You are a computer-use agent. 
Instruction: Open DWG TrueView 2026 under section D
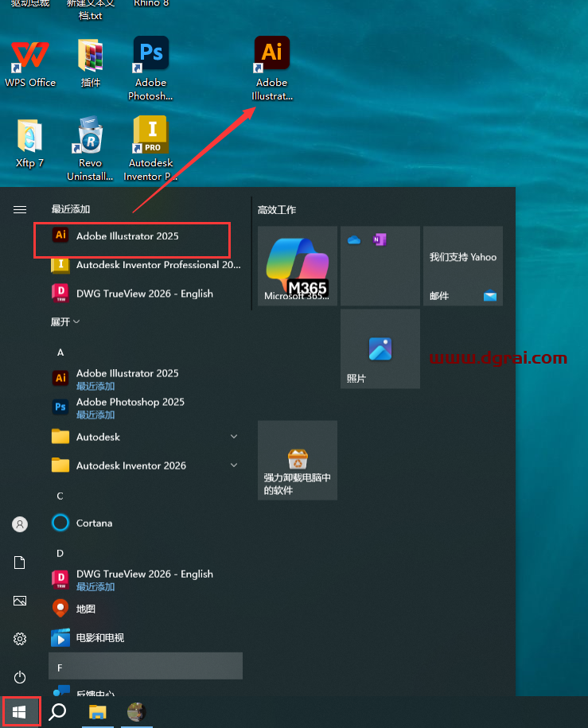146,580
